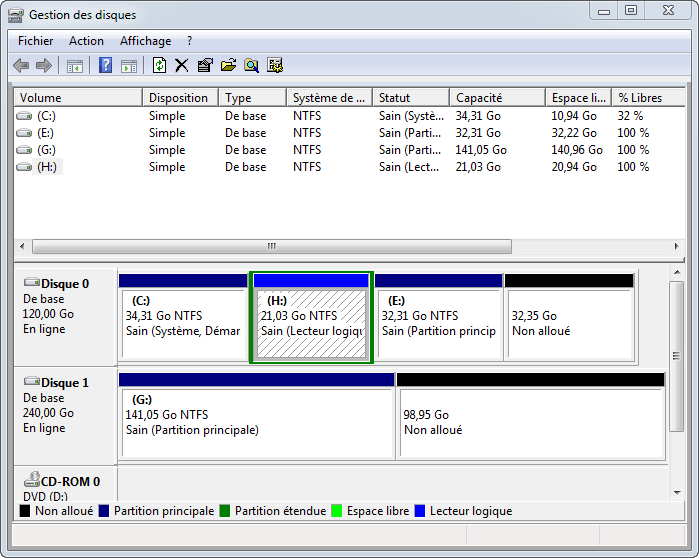Click the drive icon beside (E:) volume row

click(x=24, y=133)
